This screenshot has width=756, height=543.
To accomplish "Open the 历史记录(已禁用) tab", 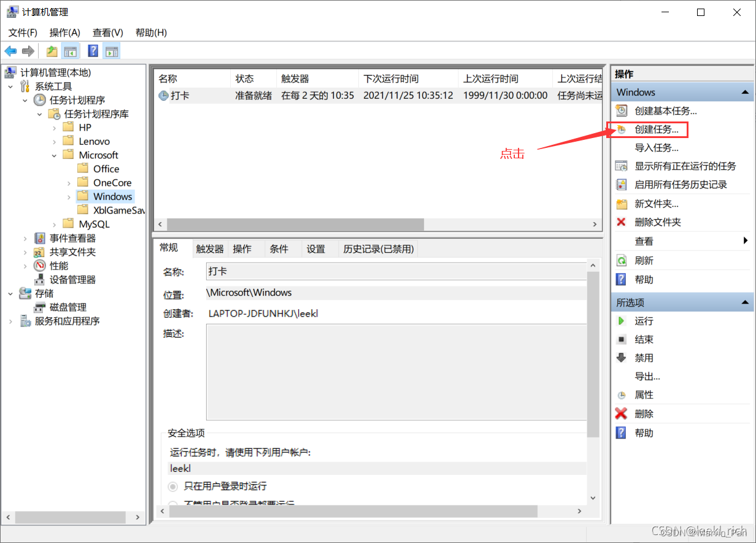I will click(x=379, y=248).
